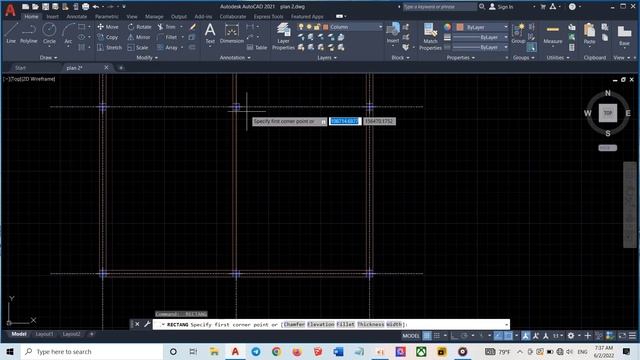
Task: Click new drawing tab plus button
Action: pyautogui.click(x=121, y=68)
